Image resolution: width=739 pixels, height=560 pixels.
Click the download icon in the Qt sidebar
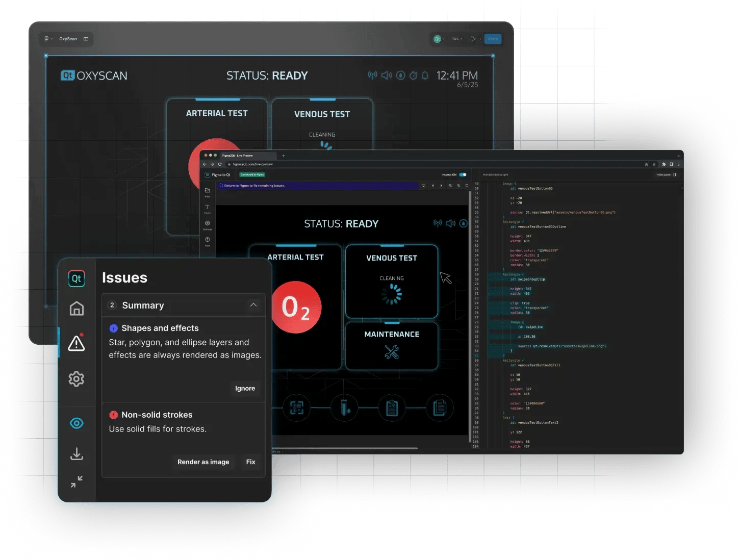coord(77,454)
